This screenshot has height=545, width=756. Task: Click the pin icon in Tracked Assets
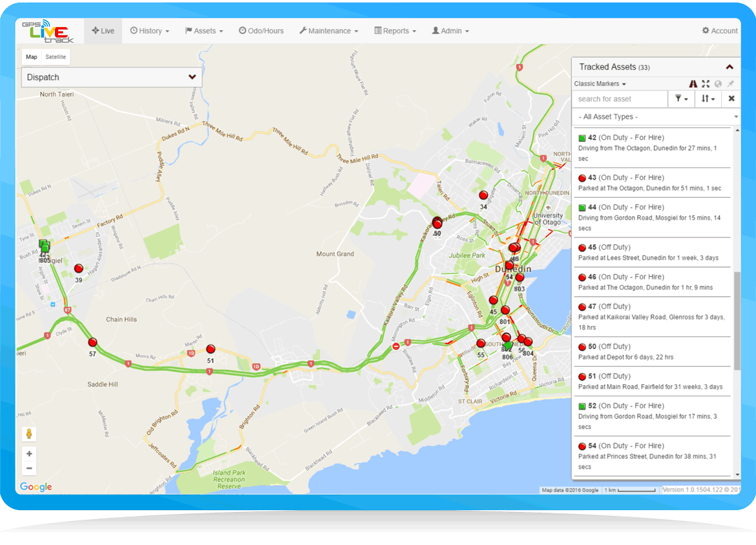[x=731, y=84]
